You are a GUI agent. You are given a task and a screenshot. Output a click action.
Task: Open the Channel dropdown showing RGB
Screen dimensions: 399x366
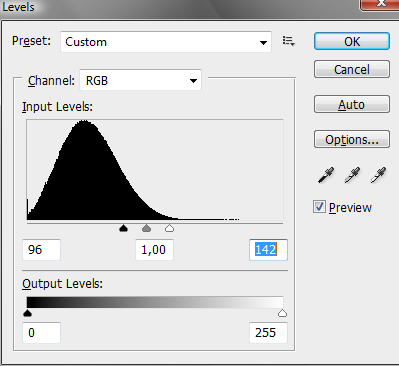pyautogui.click(x=140, y=80)
